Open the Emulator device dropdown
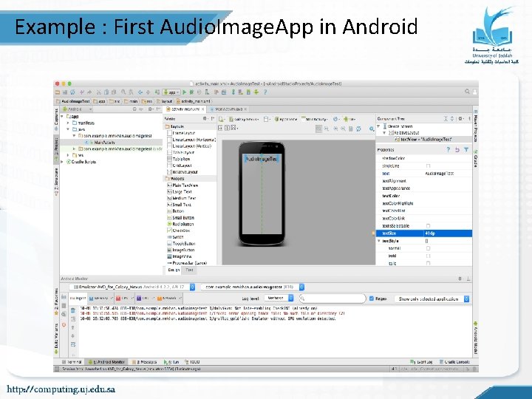This screenshot has width=532, height=399. click(132, 287)
